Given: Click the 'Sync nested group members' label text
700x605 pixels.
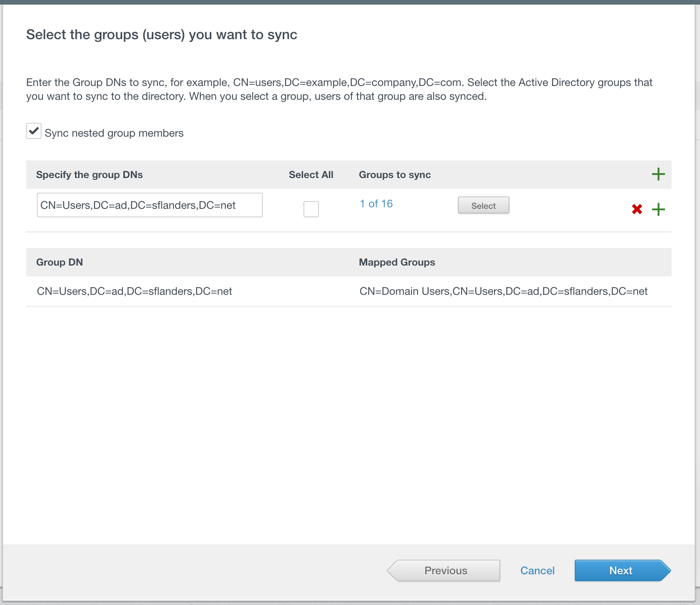Looking at the screenshot, I should 114,133.
